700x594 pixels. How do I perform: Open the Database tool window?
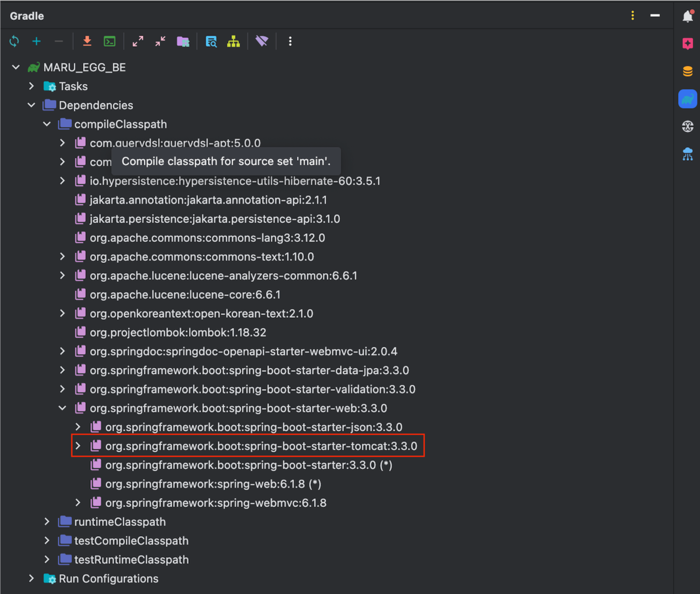[x=688, y=71]
